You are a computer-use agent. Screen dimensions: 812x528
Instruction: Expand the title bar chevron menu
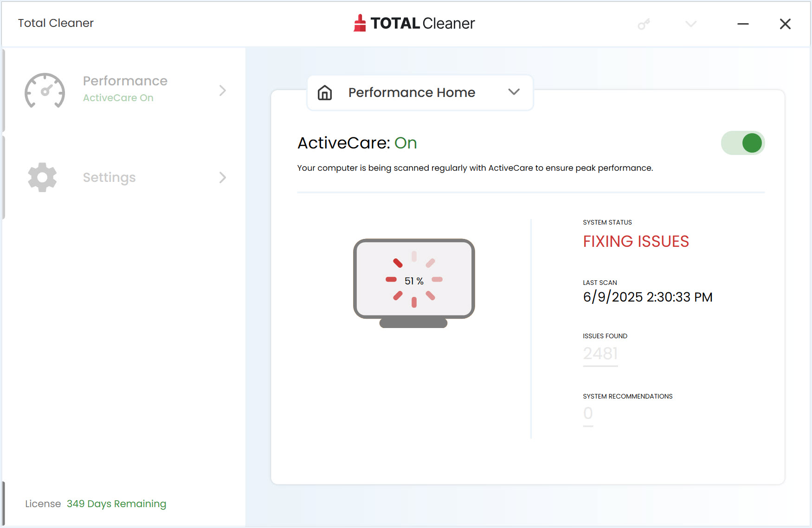click(x=691, y=24)
